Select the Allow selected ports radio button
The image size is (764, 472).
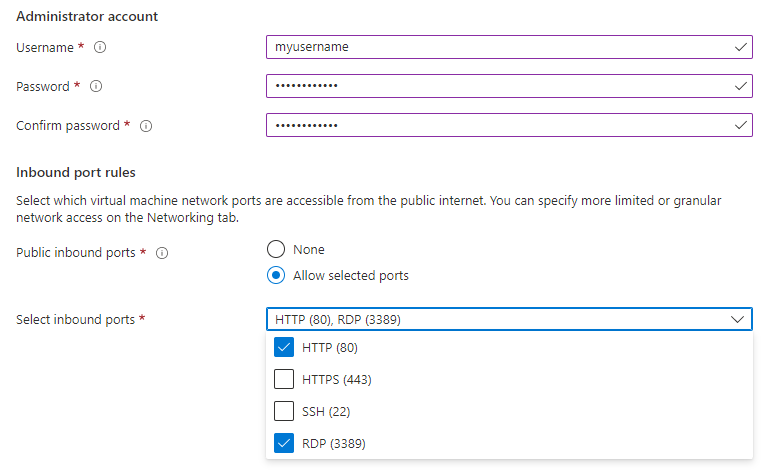(276, 275)
